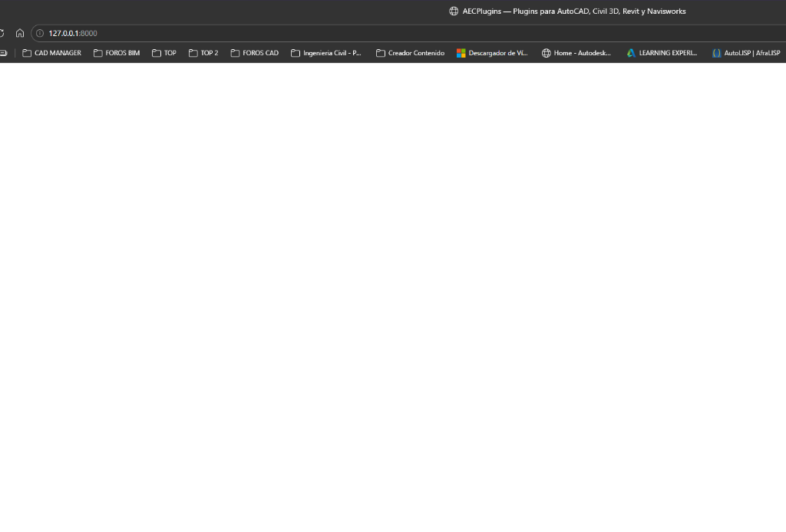
Task: Open the CAD MANAGER bookmarks folder
Action: tap(51, 53)
